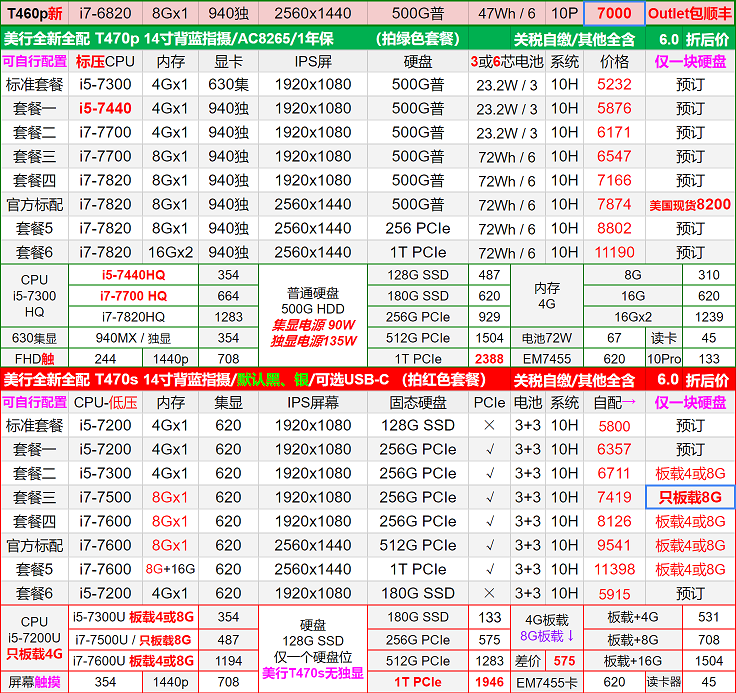
Task: Select the green T470p title banner
Action: pyautogui.click(x=368, y=38)
